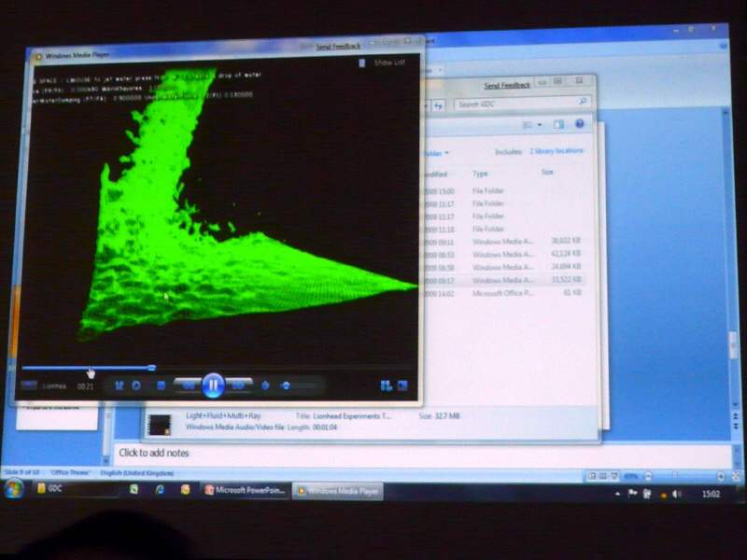747x560 pixels.
Task: Select the file sized 24,694 KB
Action: pyautogui.click(x=502, y=267)
